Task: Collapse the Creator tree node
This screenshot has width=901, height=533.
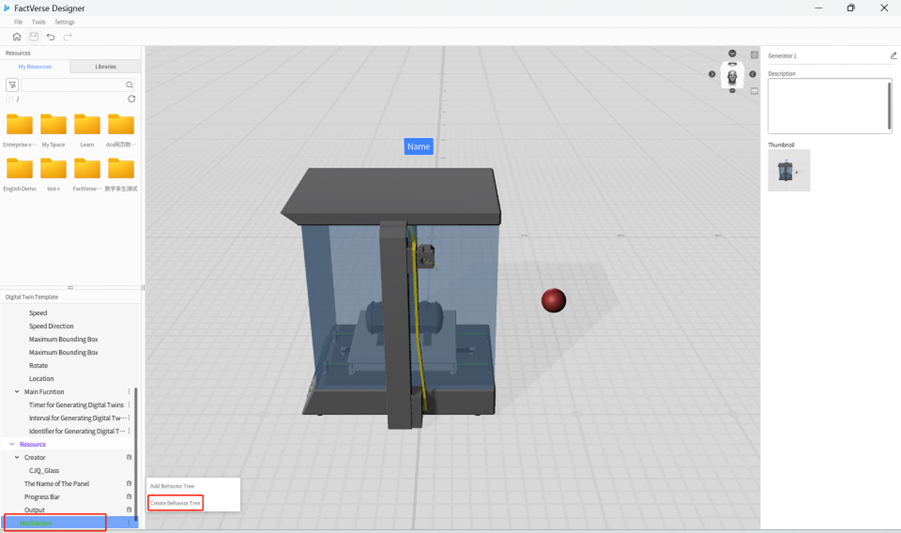Action: [x=17, y=457]
